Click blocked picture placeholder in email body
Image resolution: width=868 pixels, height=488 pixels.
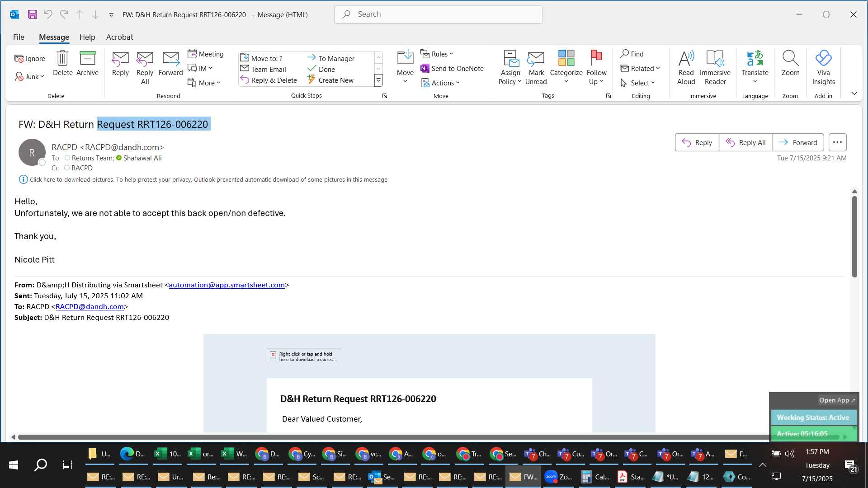[304, 356]
